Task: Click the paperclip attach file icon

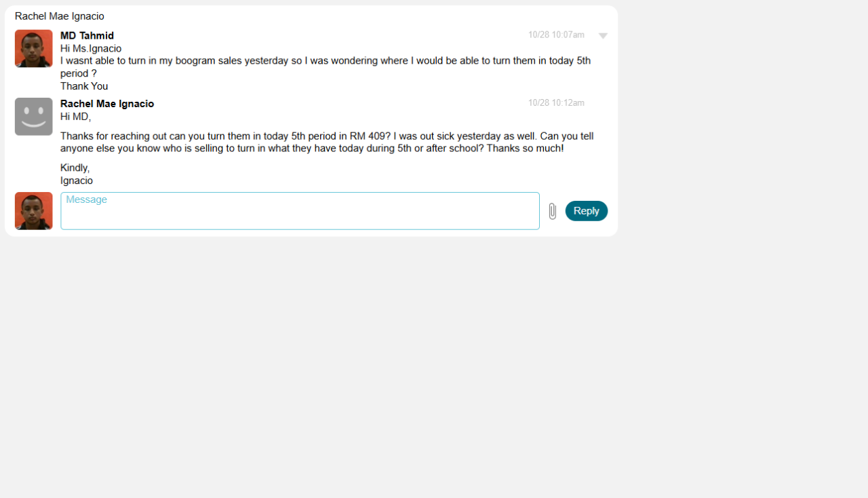Action: [x=552, y=211]
